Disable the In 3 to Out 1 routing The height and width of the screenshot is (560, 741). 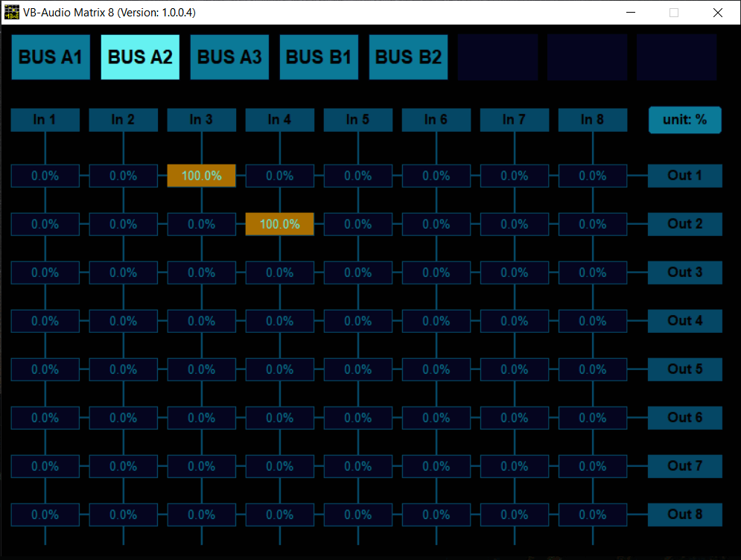click(201, 176)
